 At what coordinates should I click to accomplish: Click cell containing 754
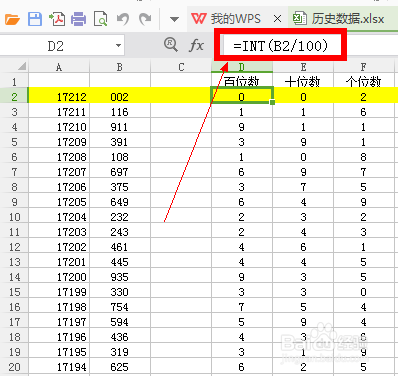pos(120,307)
